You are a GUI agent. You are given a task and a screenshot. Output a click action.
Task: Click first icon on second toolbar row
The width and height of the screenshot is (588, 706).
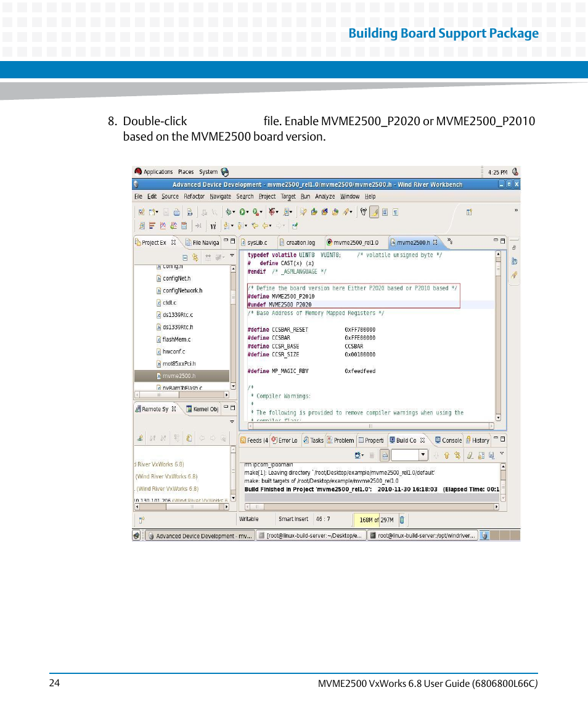pos(141,226)
